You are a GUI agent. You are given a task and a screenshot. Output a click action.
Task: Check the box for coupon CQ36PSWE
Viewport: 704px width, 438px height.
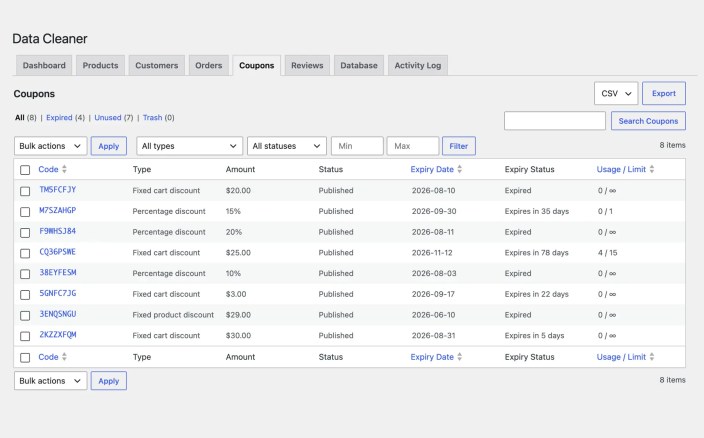click(25, 253)
